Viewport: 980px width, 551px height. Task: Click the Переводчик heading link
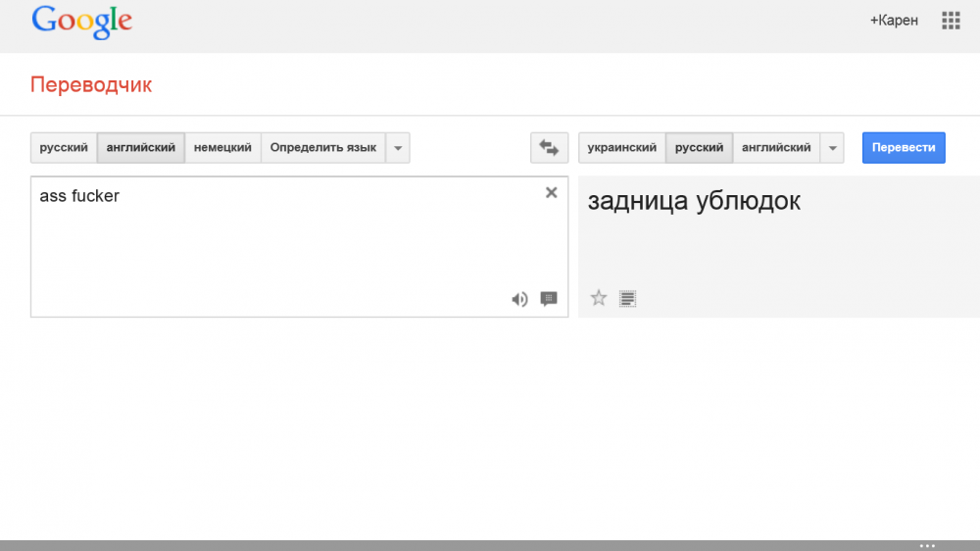(91, 84)
